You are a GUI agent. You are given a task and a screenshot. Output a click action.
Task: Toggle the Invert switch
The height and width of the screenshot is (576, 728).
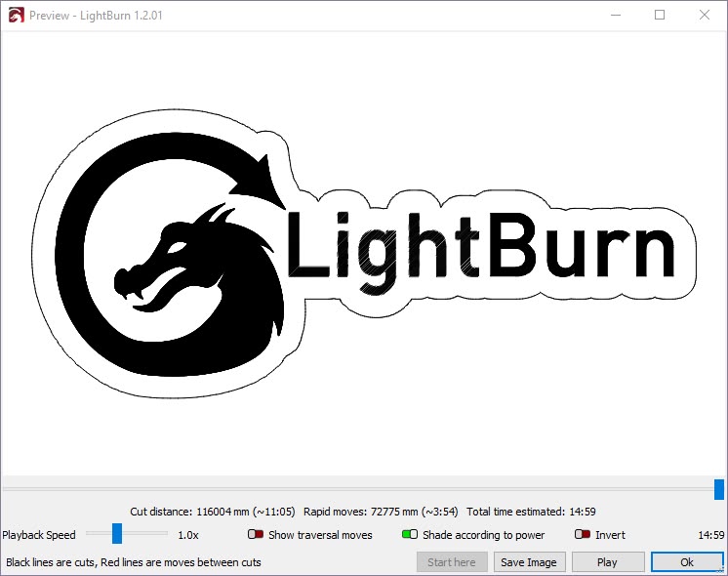[x=583, y=534]
